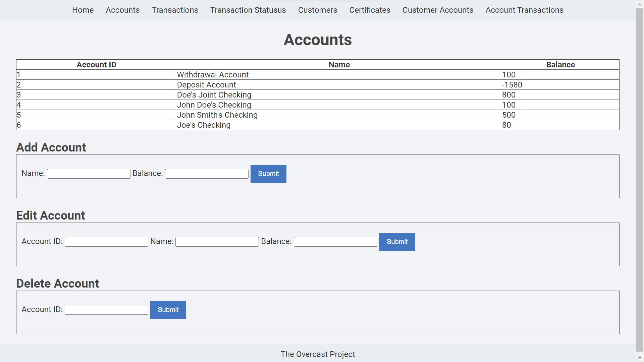Image resolution: width=644 pixels, height=362 pixels.
Task: Open the Certificates page
Action: click(x=370, y=10)
